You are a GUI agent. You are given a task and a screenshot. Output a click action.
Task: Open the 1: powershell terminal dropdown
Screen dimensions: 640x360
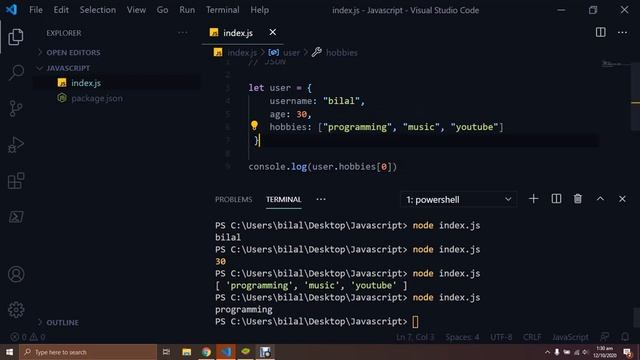(458, 200)
